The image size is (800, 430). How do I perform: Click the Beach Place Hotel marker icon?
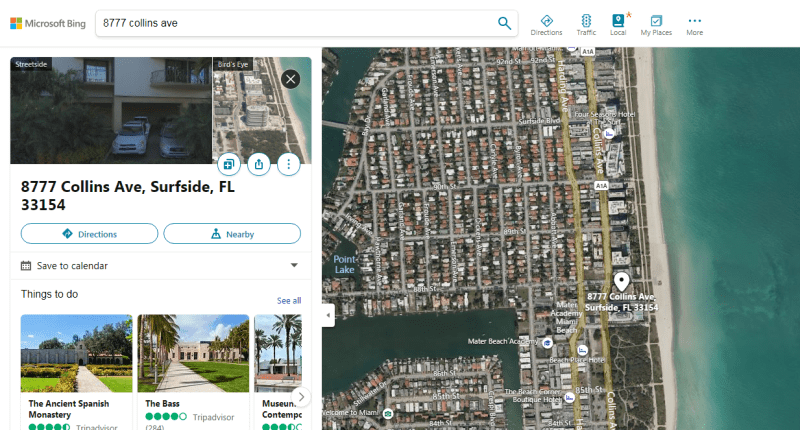coord(583,350)
